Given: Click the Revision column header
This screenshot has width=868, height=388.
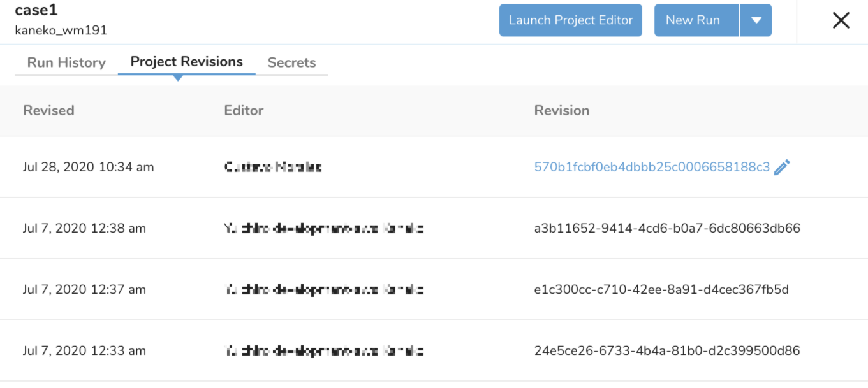Looking at the screenshot, I should [x=561, y=110].
